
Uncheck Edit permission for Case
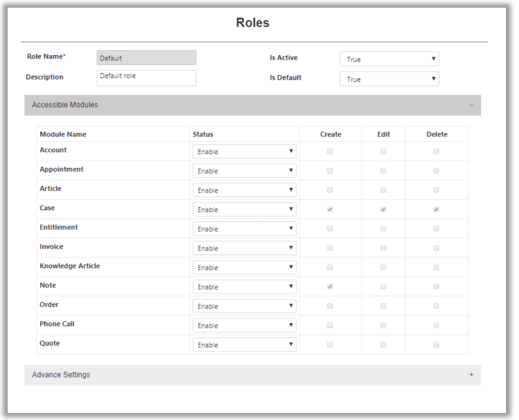(383, 209)
